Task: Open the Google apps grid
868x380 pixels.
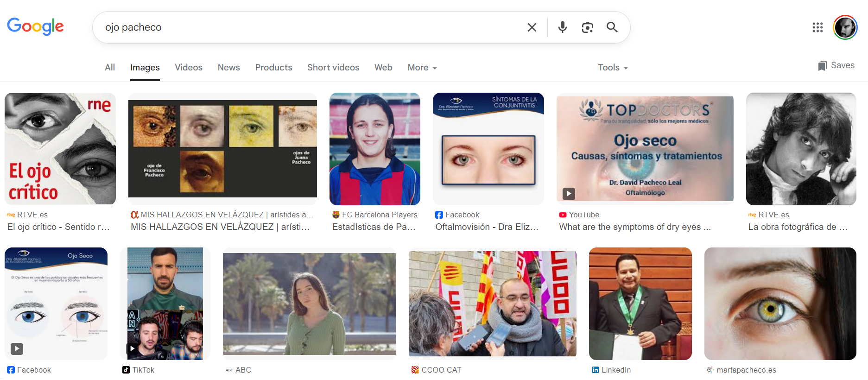Action: [817, 27]
